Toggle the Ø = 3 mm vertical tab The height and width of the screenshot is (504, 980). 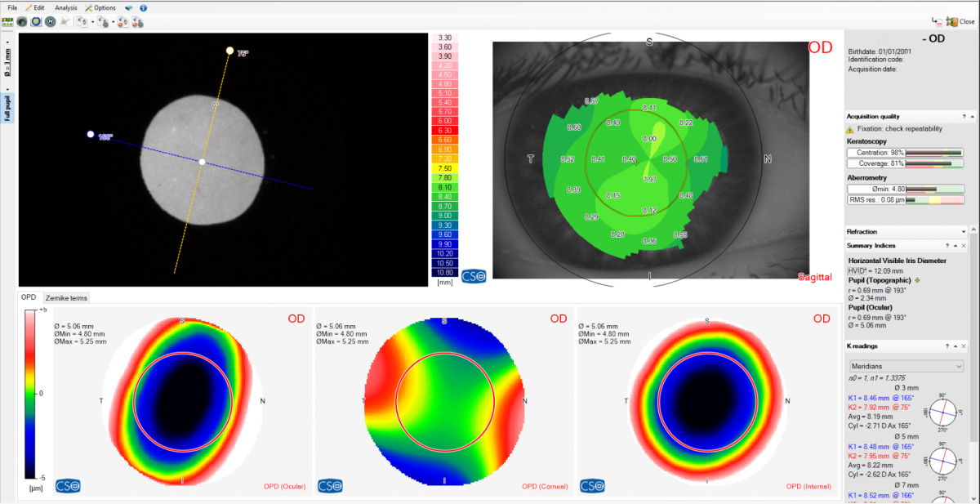coord(8,61)
